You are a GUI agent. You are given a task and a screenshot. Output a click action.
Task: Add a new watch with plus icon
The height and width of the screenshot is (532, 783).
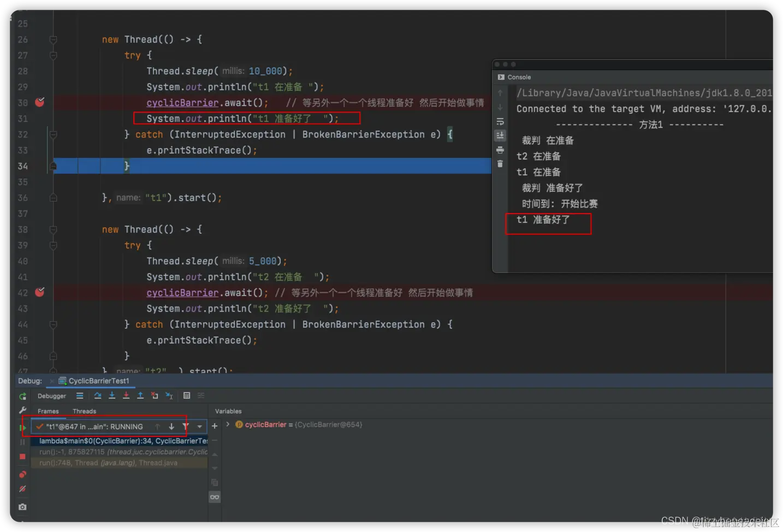point(215,426)
